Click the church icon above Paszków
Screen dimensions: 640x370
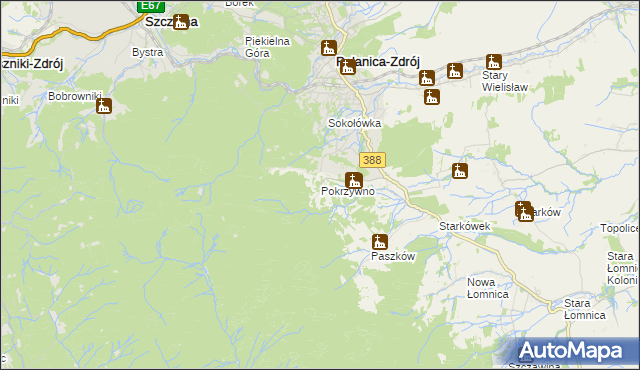[x=380, y=242]
